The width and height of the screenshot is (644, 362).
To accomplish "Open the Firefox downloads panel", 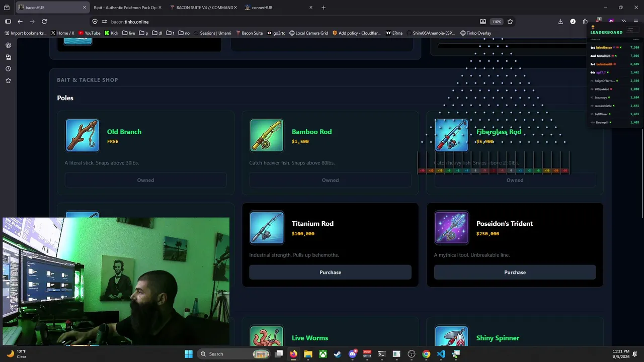I will (x=560, y=22).
